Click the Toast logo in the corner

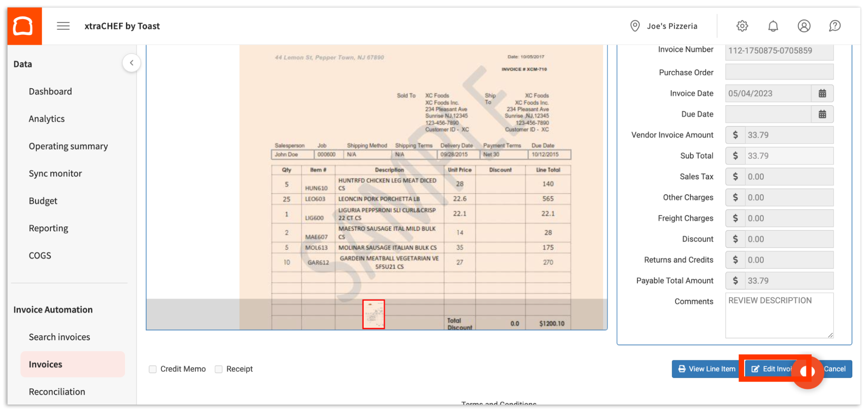(24, 26)
